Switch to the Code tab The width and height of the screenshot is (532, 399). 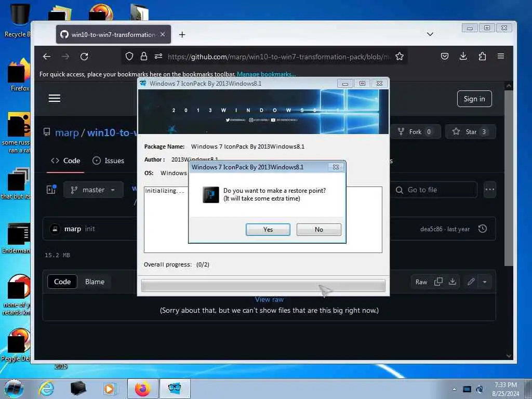(x=65, y=161)
